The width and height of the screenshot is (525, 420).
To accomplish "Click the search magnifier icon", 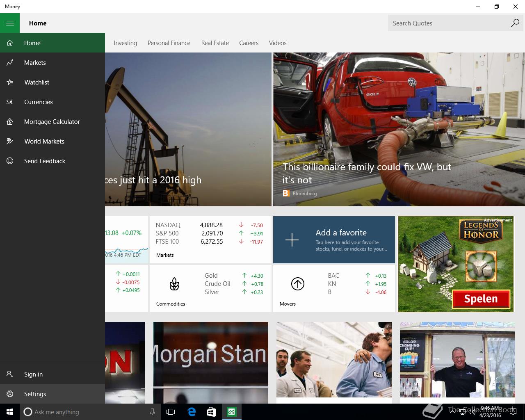I will (x=515, y=23).
